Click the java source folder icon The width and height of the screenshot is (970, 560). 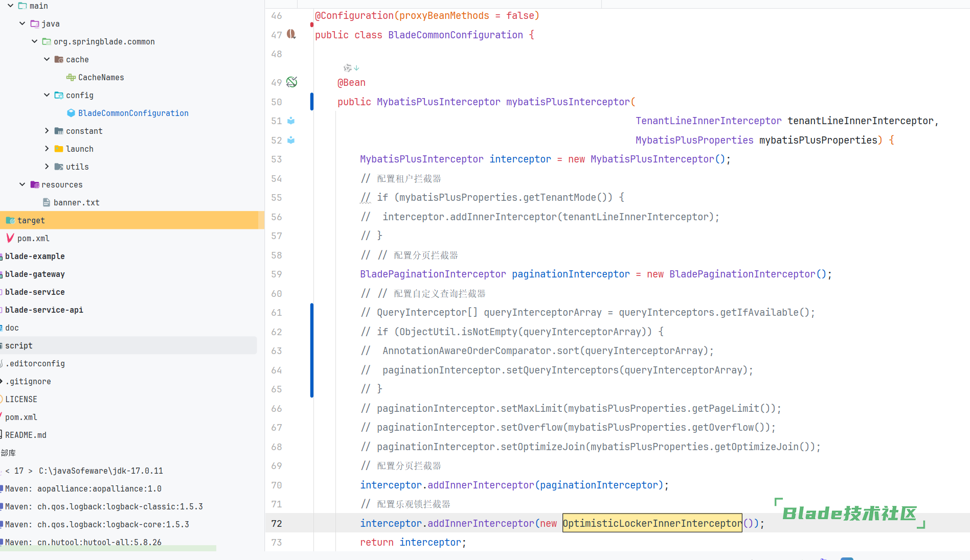coord(35,24)
